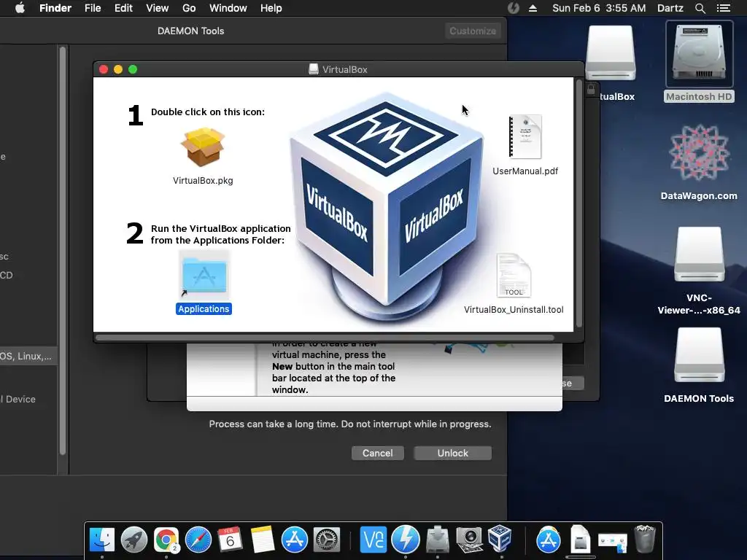This screenshot has width=747, height=560.
Task: Open Notification Center list icon
Action: click(723, 8)
